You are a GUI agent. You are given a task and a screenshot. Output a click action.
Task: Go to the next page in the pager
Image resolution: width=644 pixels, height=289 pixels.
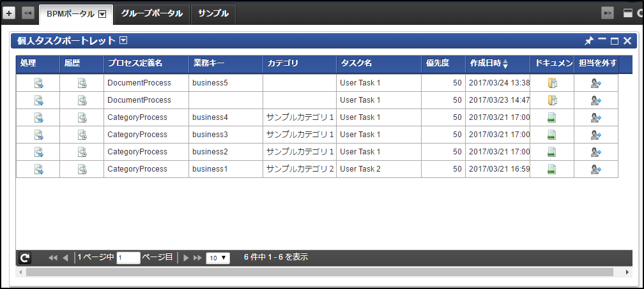click(x=186, y=258)
